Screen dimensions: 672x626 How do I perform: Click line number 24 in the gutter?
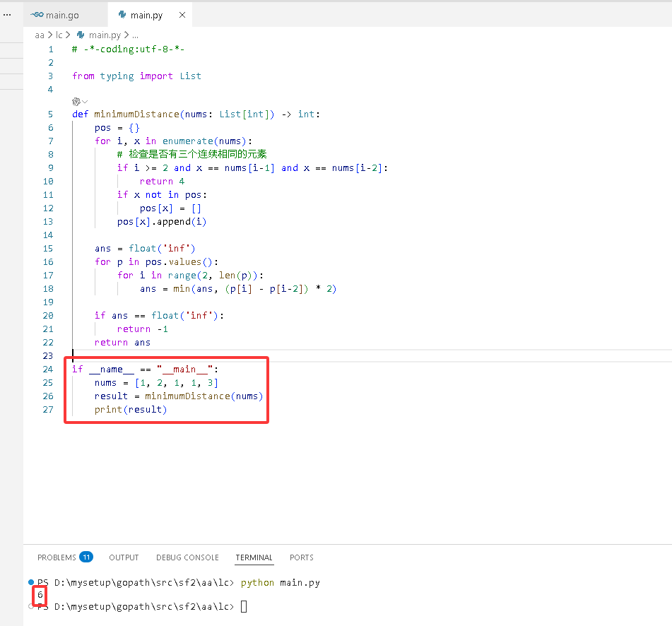click(48, 370)
